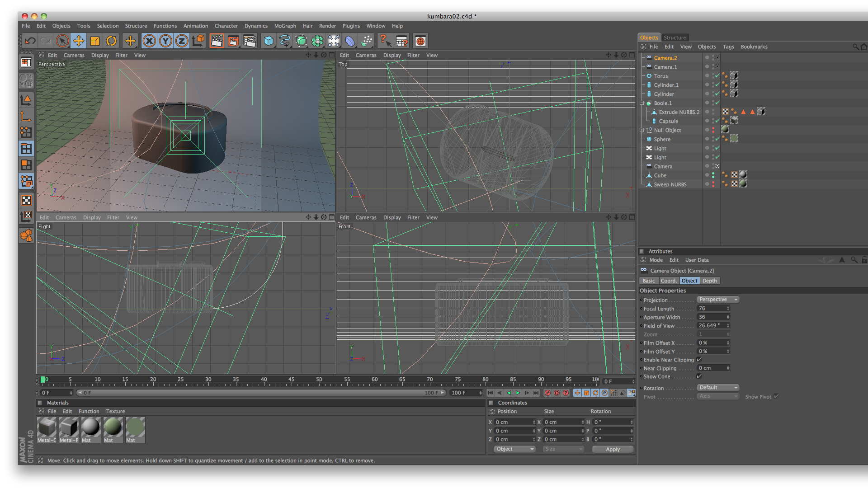Image resolution: width=868 pixels, height=488 pixels.
Task: Open the MoGraph menu
Action: 285,26
